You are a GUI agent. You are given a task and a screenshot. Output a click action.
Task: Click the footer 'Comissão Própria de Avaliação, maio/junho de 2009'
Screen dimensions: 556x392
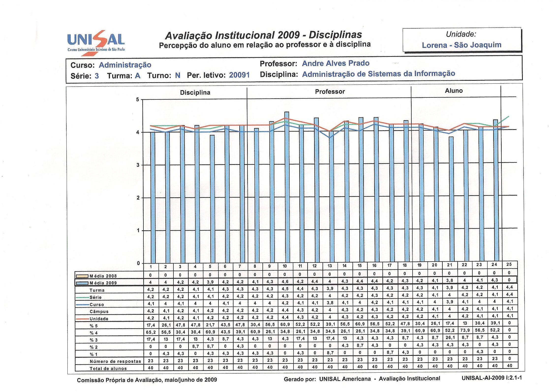coord(147,380)
